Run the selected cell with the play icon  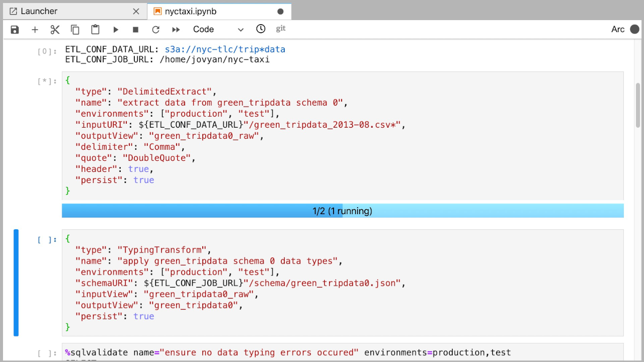pos(116,30)
